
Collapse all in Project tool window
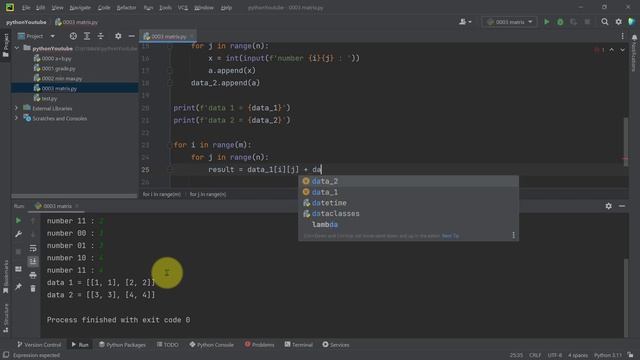100,36
